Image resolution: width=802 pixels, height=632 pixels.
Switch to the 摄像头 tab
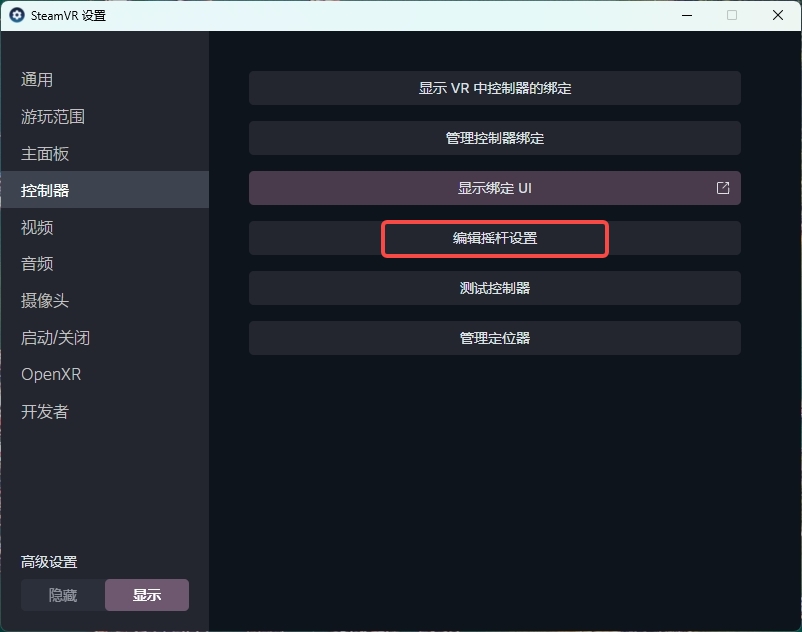(45, 301)
